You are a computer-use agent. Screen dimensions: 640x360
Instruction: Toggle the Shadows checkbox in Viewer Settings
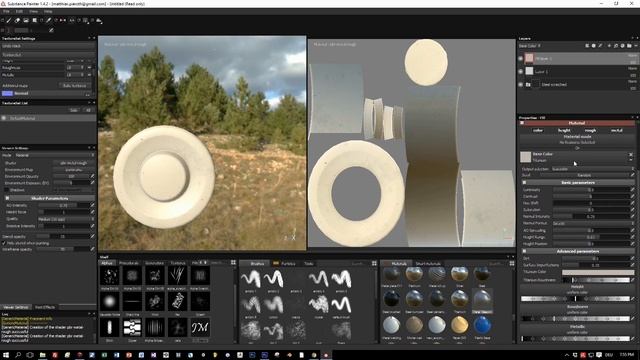[x=7, y=190]
